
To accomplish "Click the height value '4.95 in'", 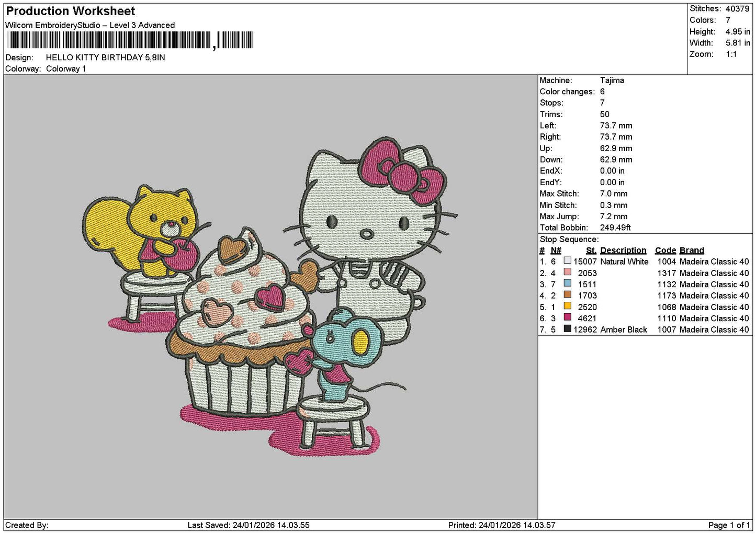I will pyautogui.click(x=738, y=31).
